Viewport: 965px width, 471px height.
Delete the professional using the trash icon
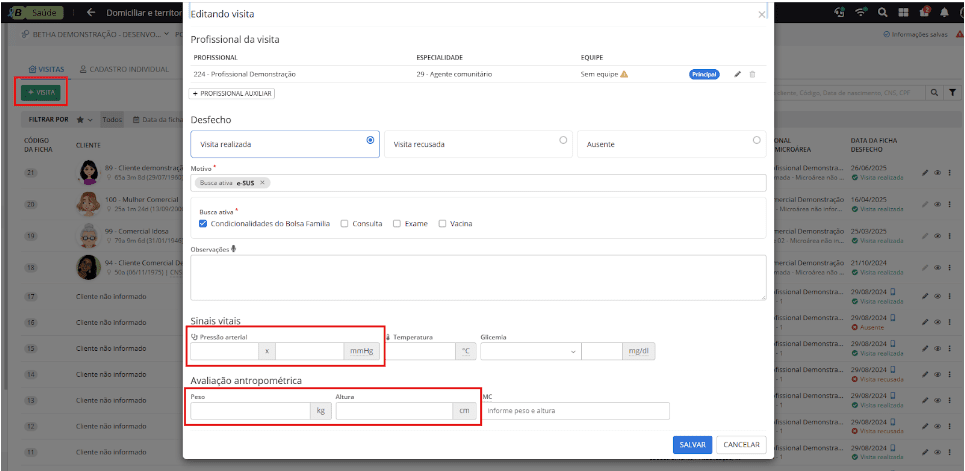click(x=752, y=74)
